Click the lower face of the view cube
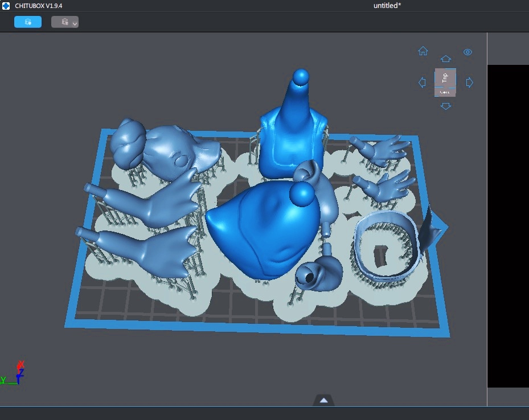Screen dimensions: 529x420 [445, 92]
